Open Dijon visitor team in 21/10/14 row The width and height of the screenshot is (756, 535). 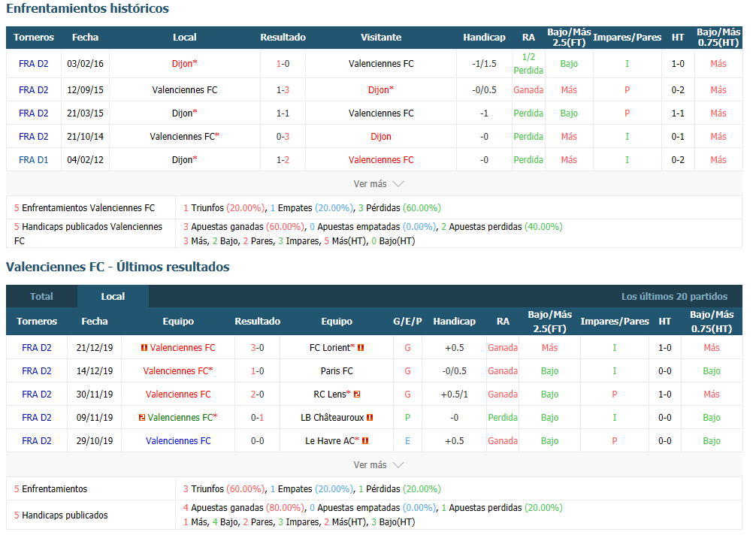coord(381,137)
